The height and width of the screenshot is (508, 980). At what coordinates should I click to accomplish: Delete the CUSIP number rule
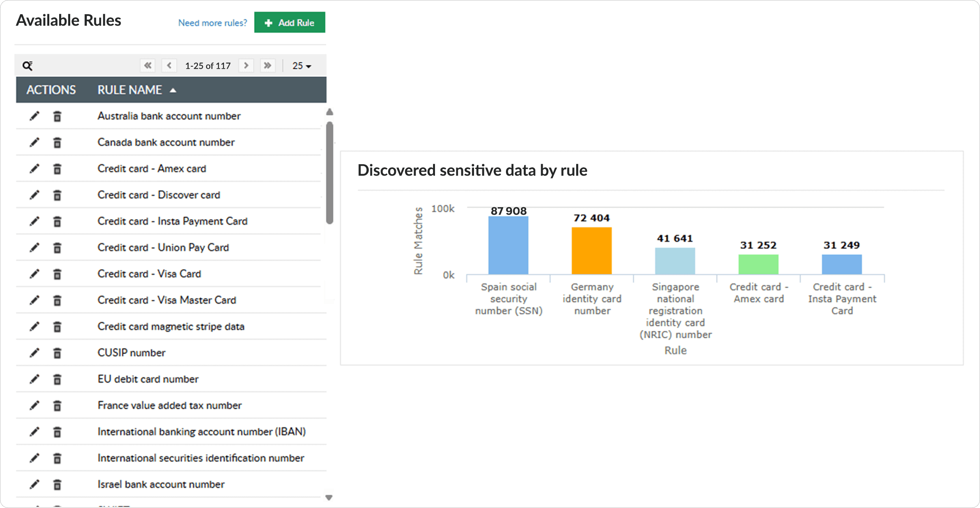[57, 353]
